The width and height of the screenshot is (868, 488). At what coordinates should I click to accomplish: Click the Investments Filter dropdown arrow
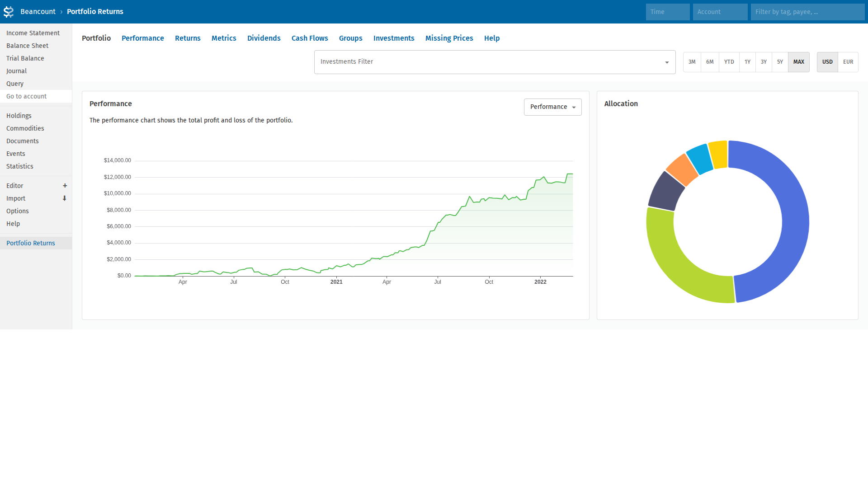666,62
